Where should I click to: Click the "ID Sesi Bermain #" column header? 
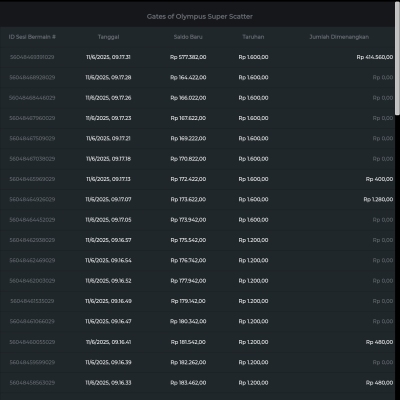pos(32,37)
